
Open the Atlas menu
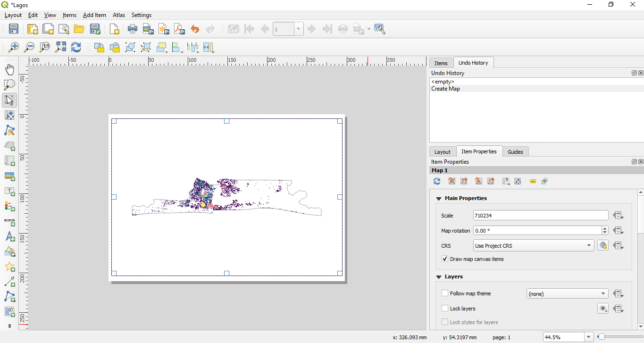pos(119,15)
